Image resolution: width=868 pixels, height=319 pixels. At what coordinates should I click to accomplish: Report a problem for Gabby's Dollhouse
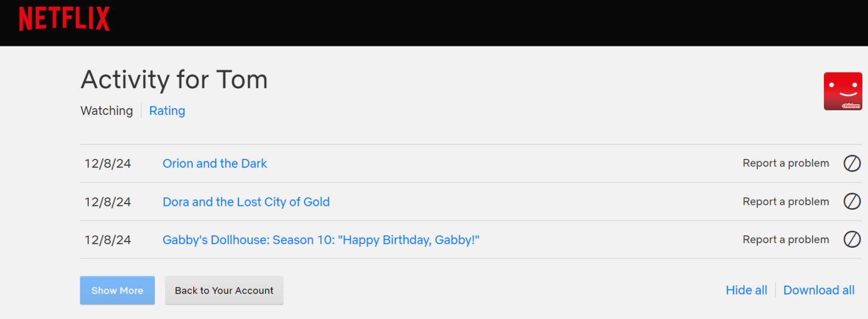pos(785,240)
